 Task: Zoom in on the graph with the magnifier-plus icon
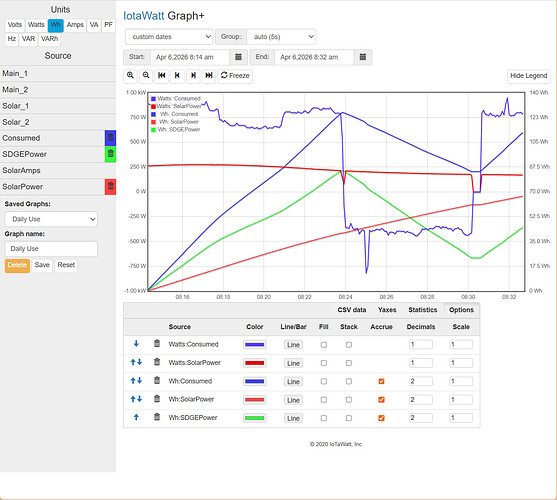tap(130, 76)
